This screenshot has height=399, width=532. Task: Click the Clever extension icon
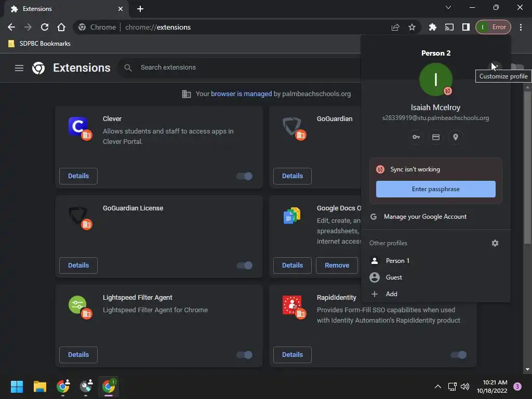click(x=78, y=126)
